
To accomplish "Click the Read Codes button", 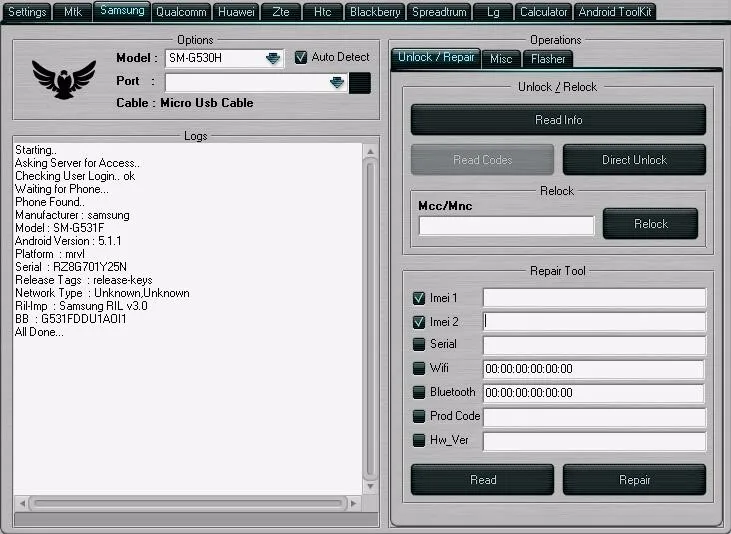I will [x=483, y=160].
